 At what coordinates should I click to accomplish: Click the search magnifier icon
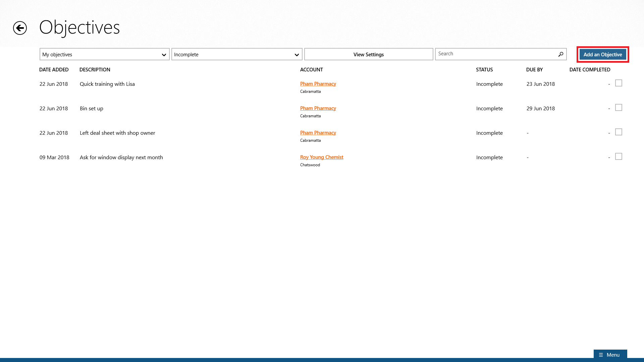tap(560, 54)
